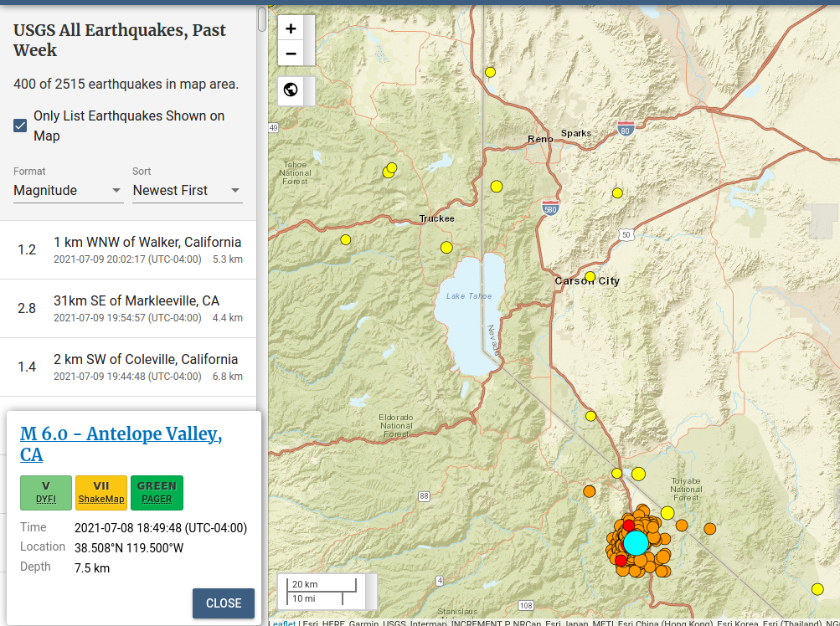Open the GREEN PAGER badge
Viewport: 840px width, 626px height.
157,493
